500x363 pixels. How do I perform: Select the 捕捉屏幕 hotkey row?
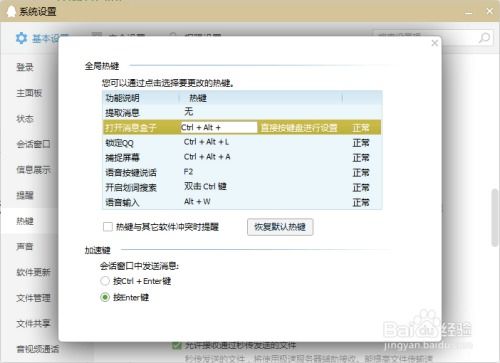242,157
